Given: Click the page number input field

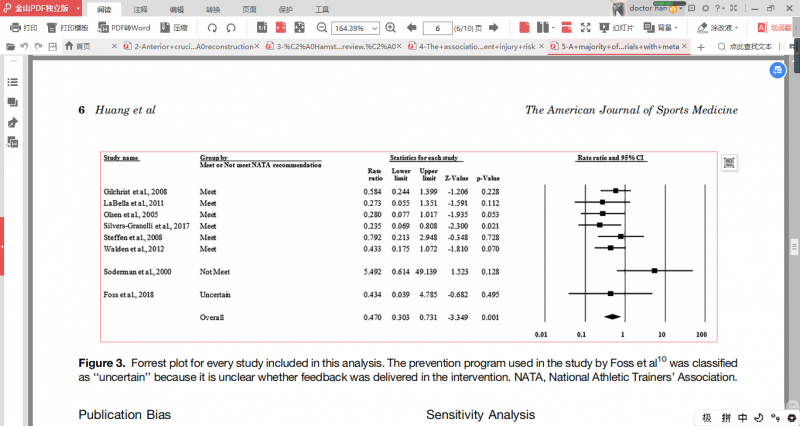Looking at the screenshot, I should tap(438, 28).
